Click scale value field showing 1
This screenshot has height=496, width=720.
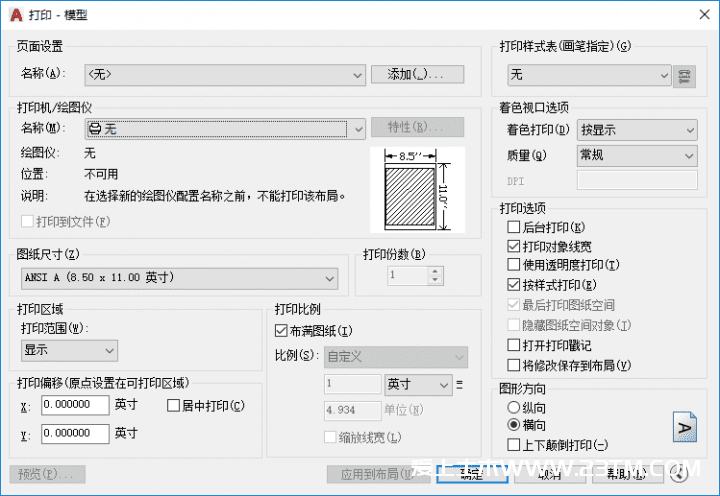[x=353, y=384]
